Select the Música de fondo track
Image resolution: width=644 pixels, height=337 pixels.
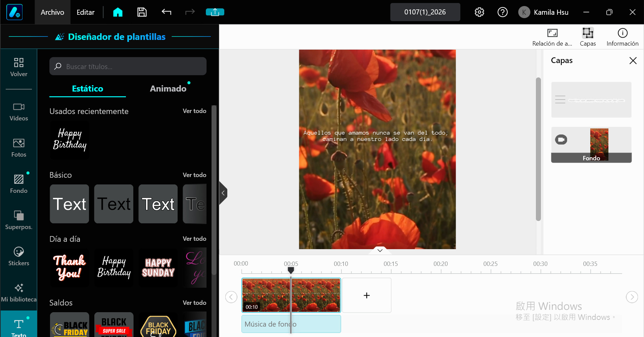[291, 324]
